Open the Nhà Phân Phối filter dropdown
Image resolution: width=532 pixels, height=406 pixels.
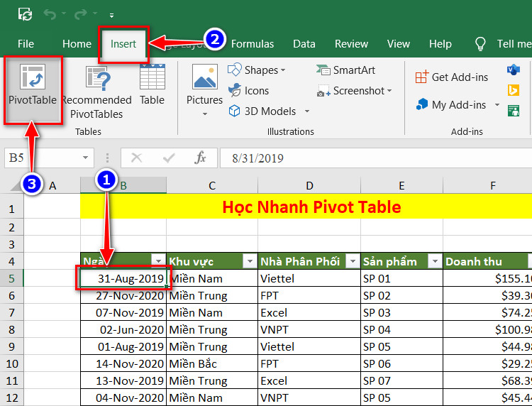pyautogui.click(x=353, y=261)
